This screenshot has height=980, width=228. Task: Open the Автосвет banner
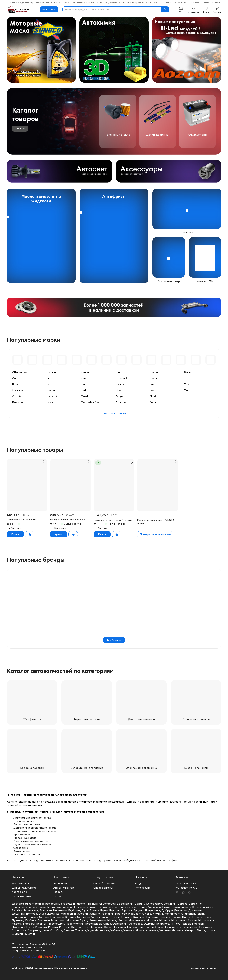(x=59, y=171)
